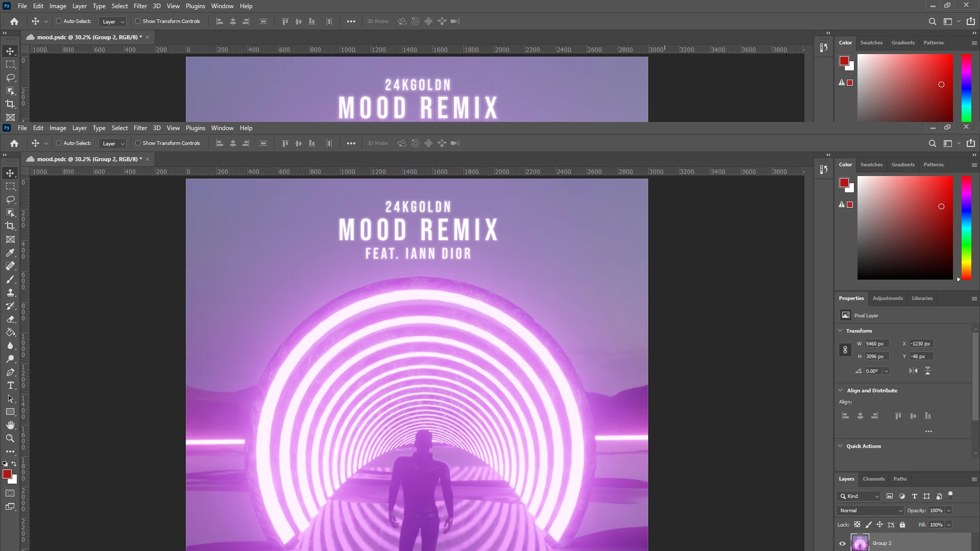Image resolution: width=980 pixels, height=551 pixels.
Task: Collapse the Transform section
Action: click(841, 331)
